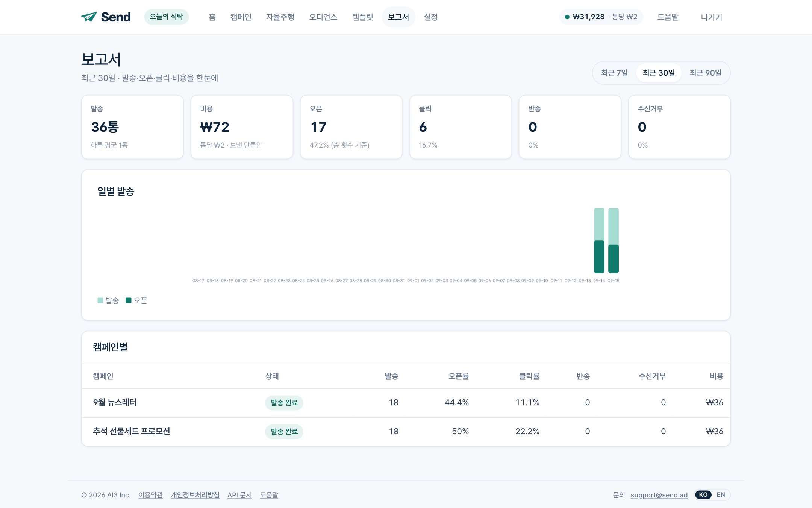This screenshot has width=812, height=508.
Task: Click the 09-15 bar in chart
Action: [x=614, y=240]
